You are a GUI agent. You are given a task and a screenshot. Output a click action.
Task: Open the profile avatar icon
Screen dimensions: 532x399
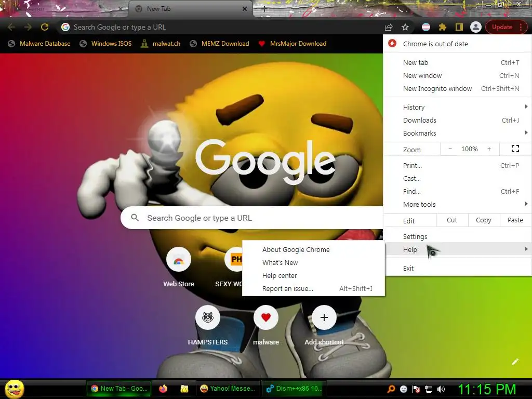pyautogui.click(x=476, y=27)
